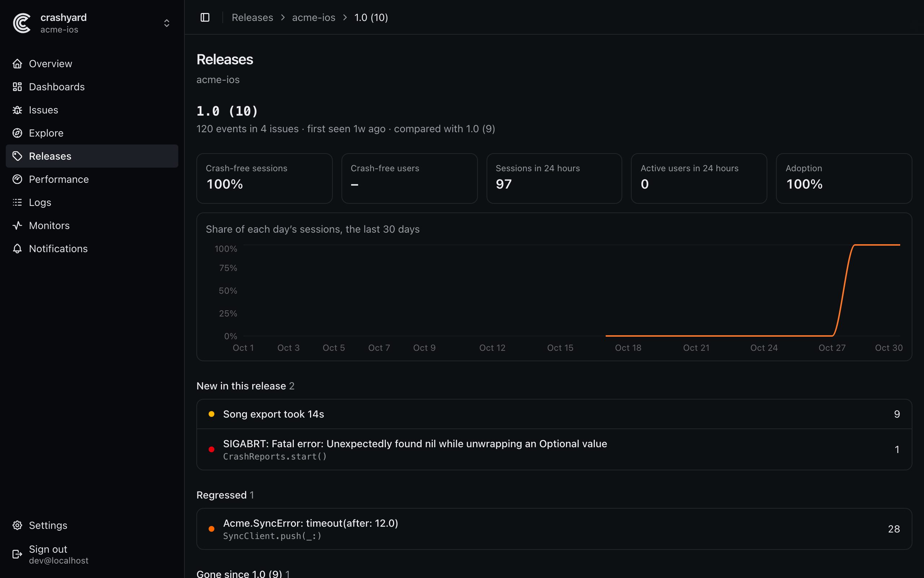Click the Notifications bell icon
This screenshot has height=578, width=924.
coord(17,249)
